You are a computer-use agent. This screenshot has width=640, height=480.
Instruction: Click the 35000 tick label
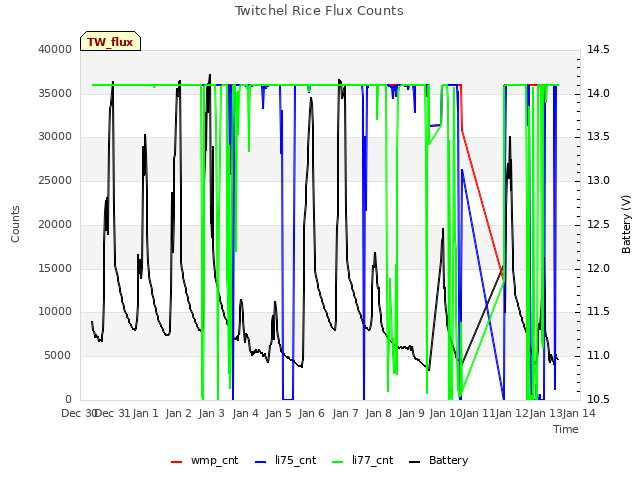[x=55, y=93]
